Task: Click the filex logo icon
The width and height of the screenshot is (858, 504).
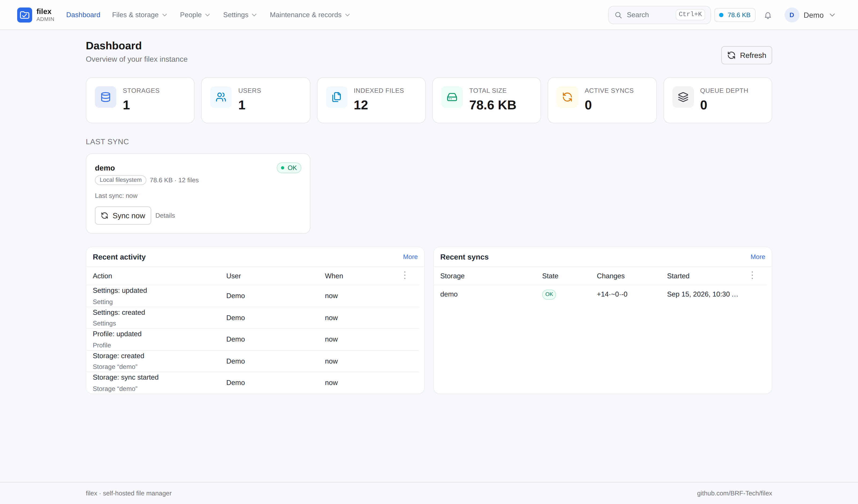Action: [24, 15]
